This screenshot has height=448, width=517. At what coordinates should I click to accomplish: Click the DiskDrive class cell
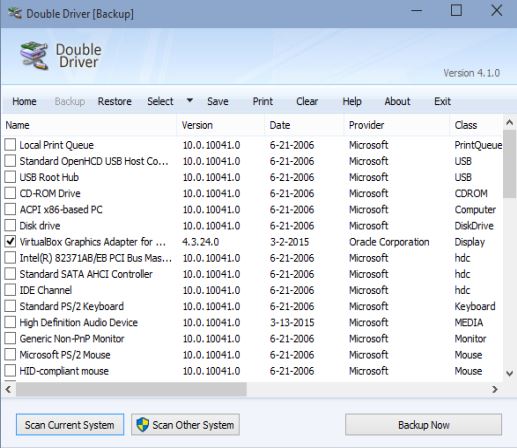[474, 226]
